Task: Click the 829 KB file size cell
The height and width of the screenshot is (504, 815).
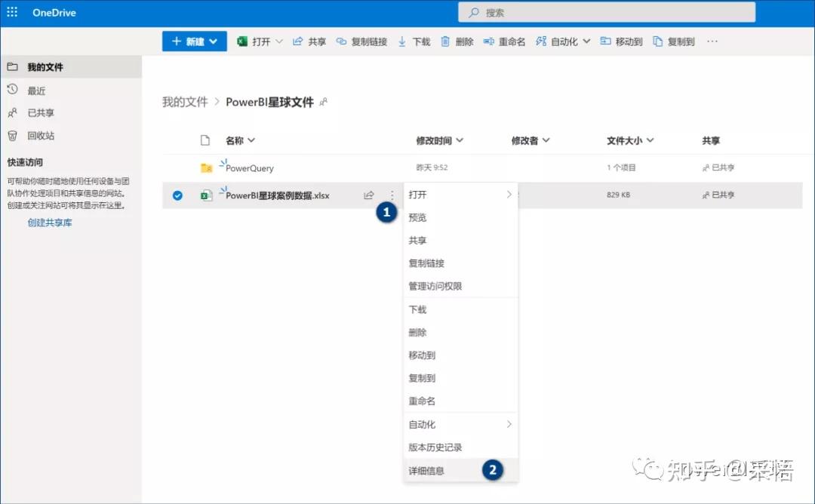Action: click(x=619, y=195)
